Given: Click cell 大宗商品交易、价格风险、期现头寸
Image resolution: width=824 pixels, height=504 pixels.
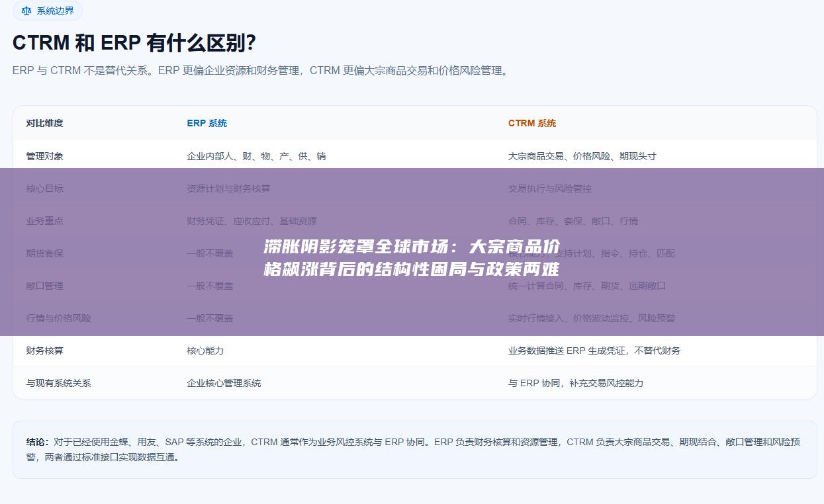Looking at the screenshot, I should click(x=582, y=156).
